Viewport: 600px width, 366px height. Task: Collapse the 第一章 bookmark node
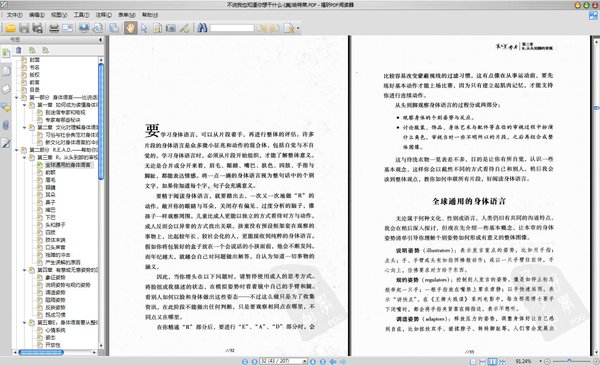point(24,105)
